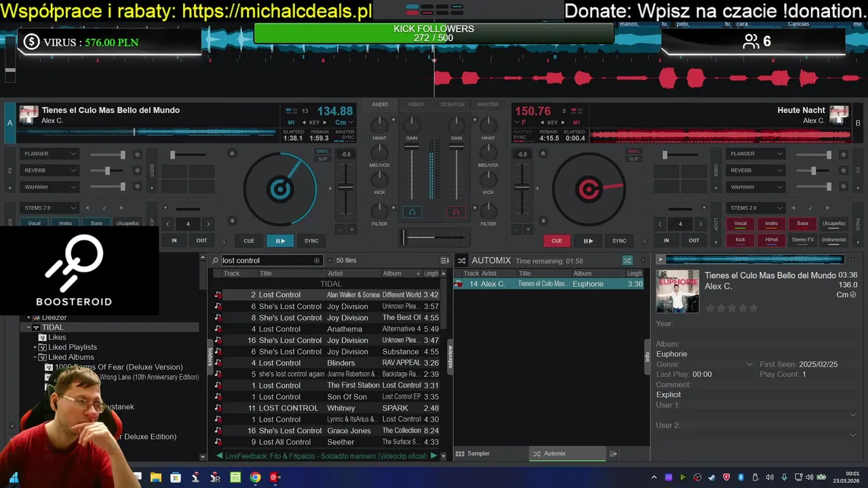
Task: Double the loop length on deck B
Action: pyautogui.click(x=701, y=224)
